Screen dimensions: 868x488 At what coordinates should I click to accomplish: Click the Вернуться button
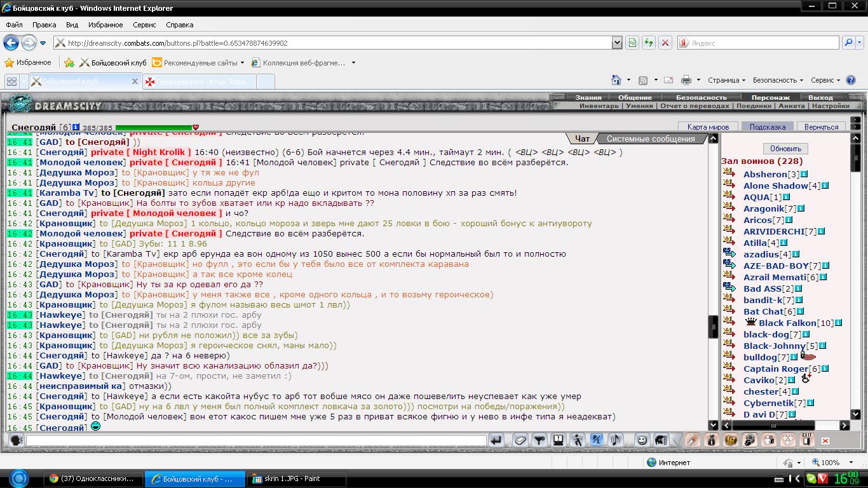pyautogui.click(x=821, y=126)
